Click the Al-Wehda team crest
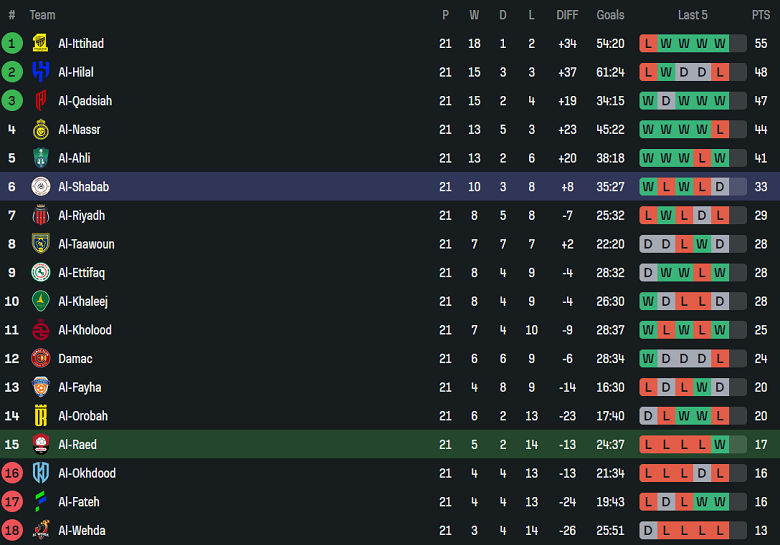This screenshot has height=545, width=780. 41,530
